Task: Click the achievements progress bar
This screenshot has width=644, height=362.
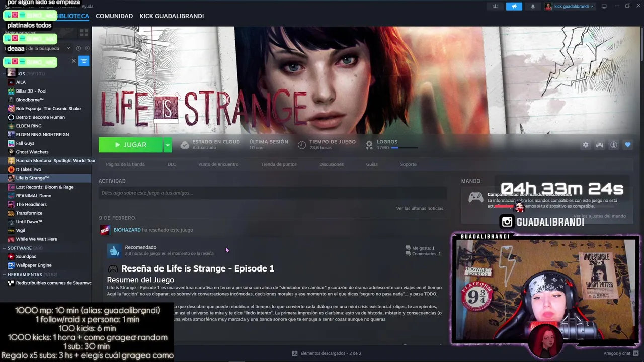Action: coord(404,148)
